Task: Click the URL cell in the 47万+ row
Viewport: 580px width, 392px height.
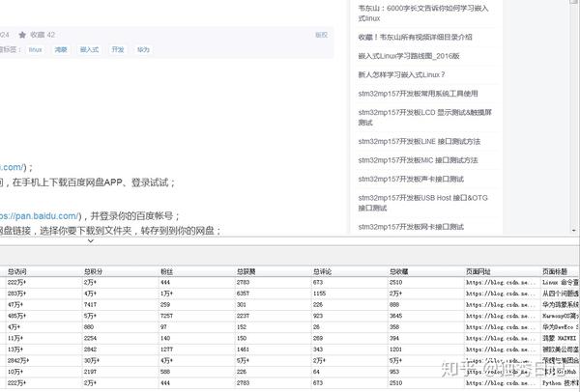Action: (x=503, y=305)
